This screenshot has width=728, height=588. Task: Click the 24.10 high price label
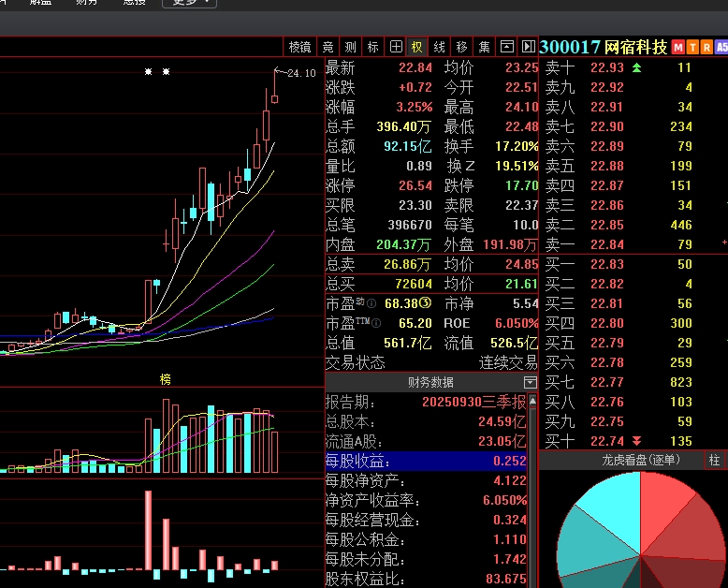pos(301,73)
